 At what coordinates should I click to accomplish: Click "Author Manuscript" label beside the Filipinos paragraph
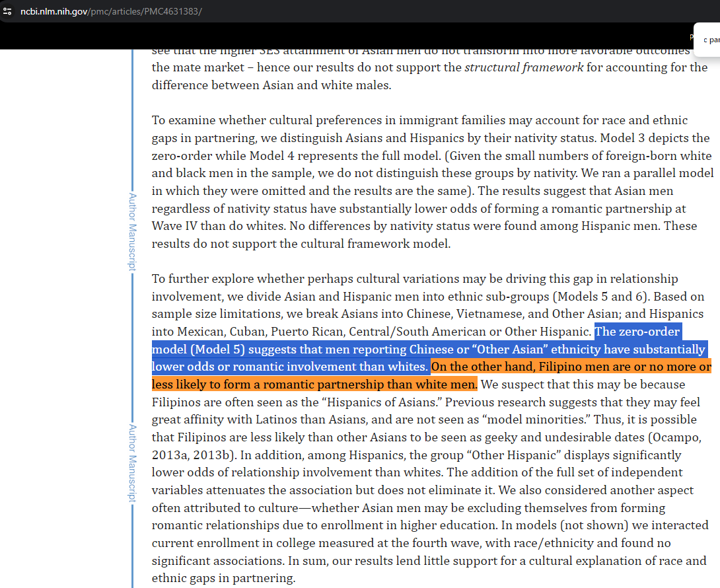point(133,462)
